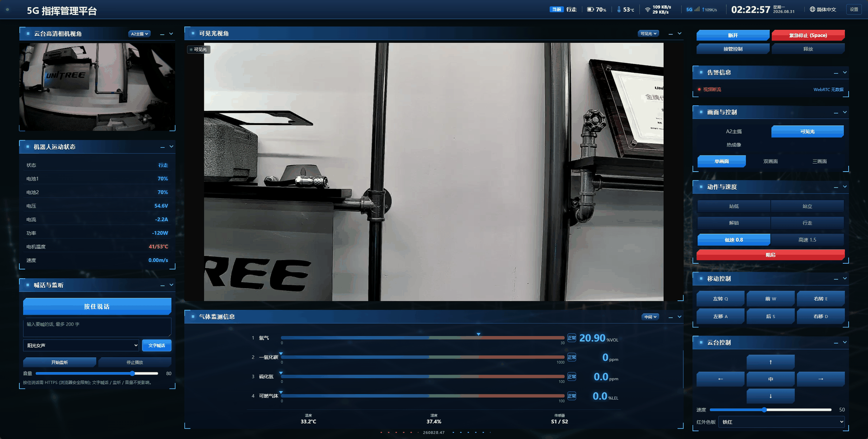Collapse the 告警信息 panel chevron
Screen dimensions: 868x439
[845, 72]
